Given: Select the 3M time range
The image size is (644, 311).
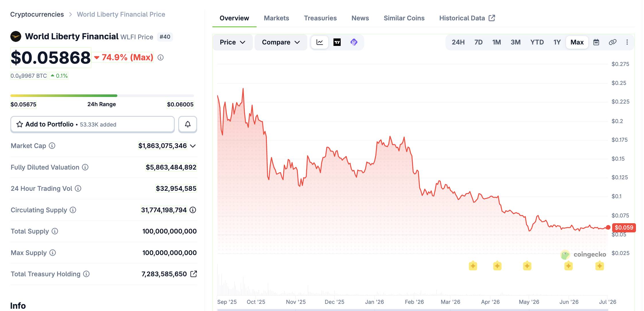Looking at the screenshot, I should tap(515, 42).
